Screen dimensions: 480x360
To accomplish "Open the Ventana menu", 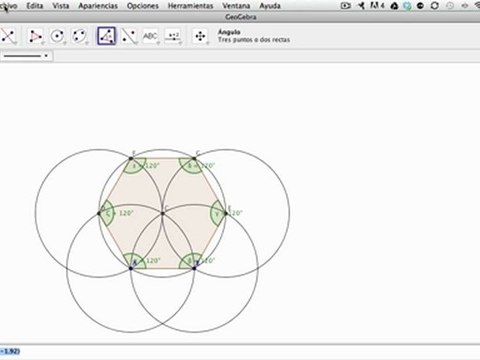I will 236,6.
